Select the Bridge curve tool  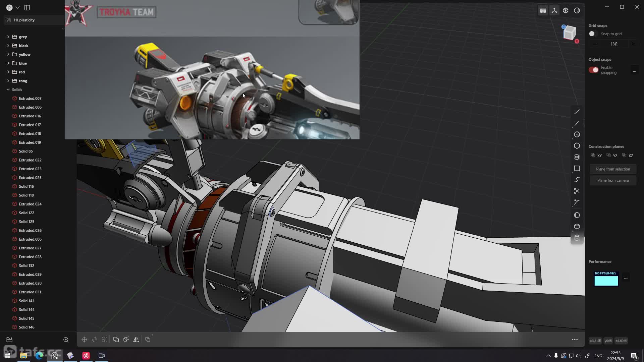(x=577, y=180)
